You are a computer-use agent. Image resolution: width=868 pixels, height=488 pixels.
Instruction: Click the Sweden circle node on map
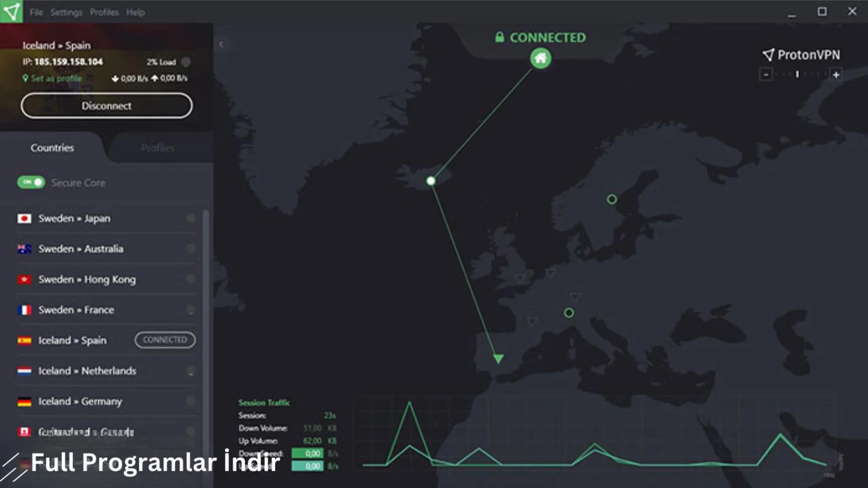coord(612,199)
